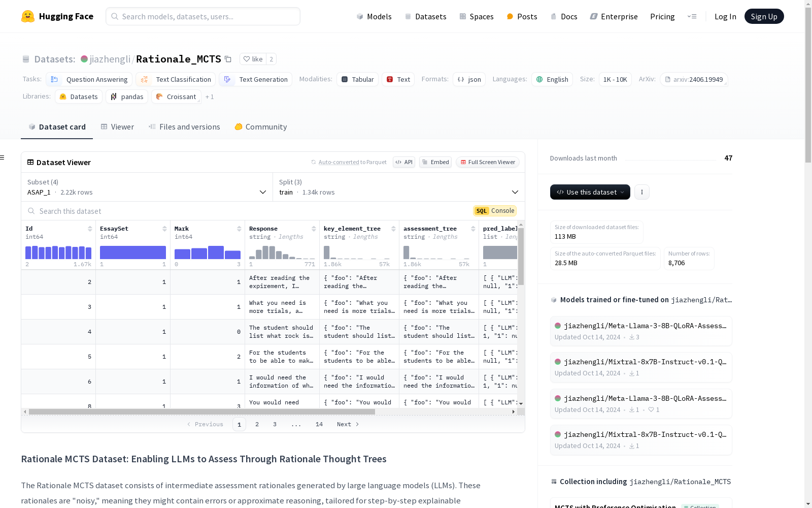Select the json format tag

(469, 79)
